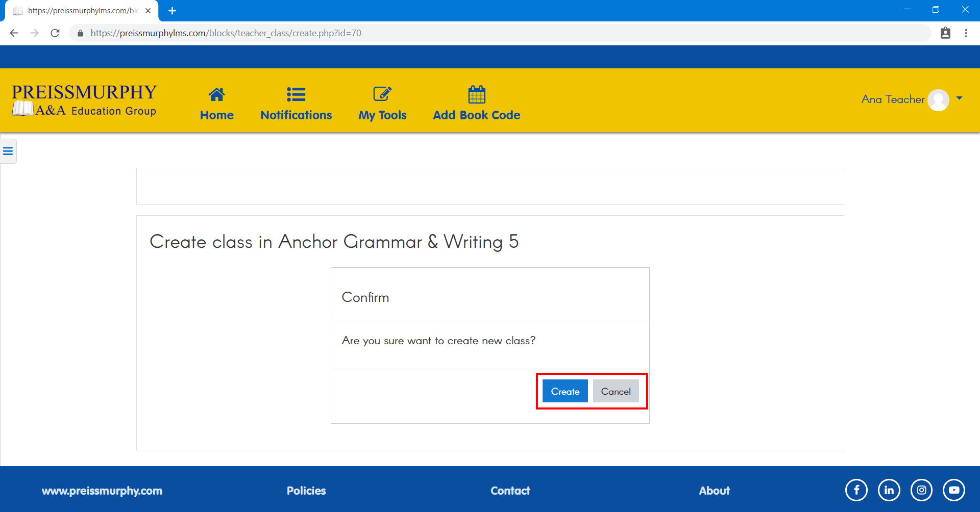Open the browser three-dot menu
Image resolution: width=980 pixels, height=512 pixels.
point(966,33)
